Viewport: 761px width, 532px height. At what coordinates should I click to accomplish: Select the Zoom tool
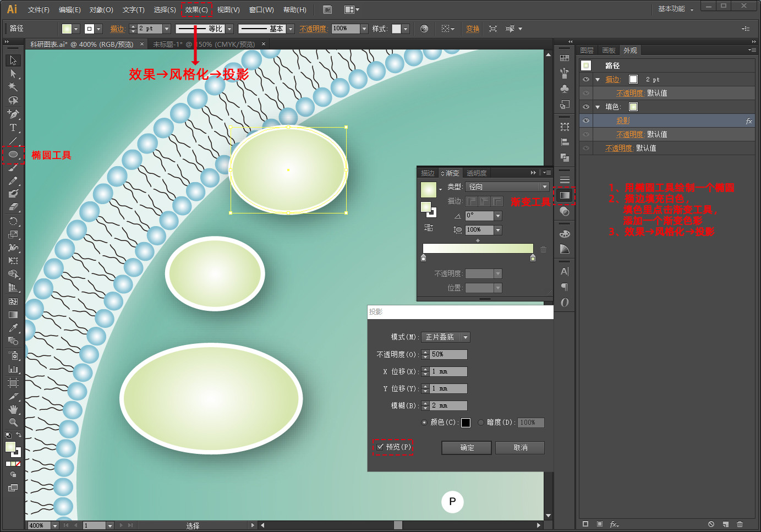tap(13, 423)
